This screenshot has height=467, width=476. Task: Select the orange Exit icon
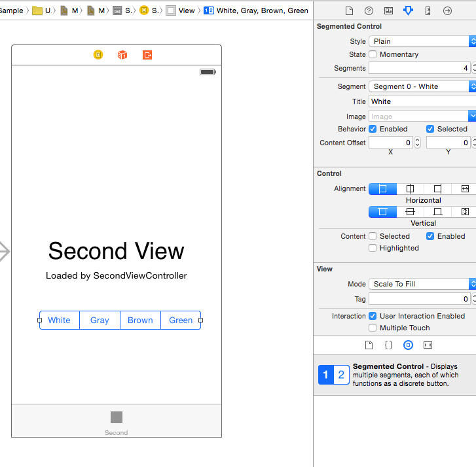pyautogui.click(x=147, y=55)
